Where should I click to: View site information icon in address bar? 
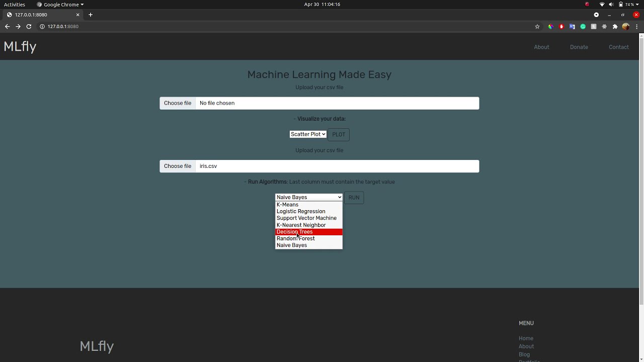pos(42,27)
